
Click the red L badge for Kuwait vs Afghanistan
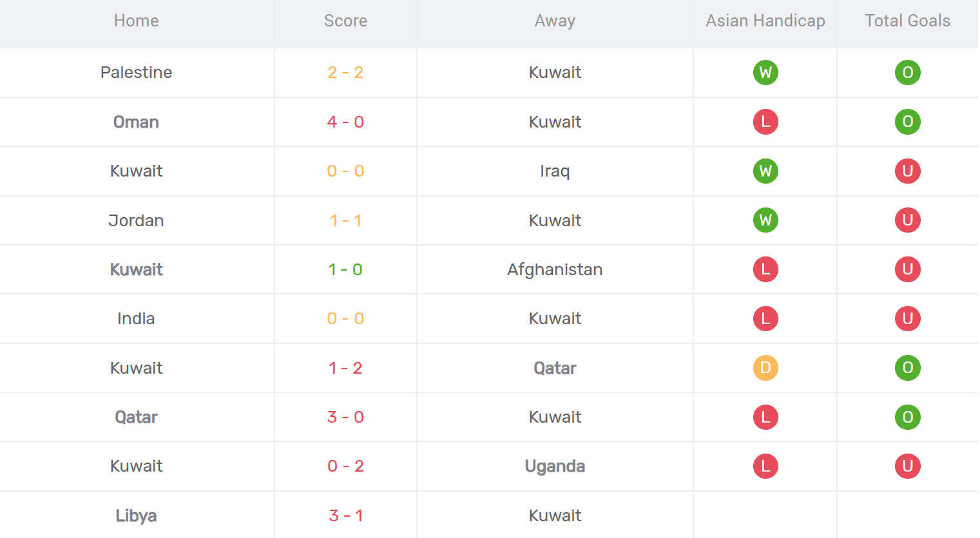tap(765, 269)
